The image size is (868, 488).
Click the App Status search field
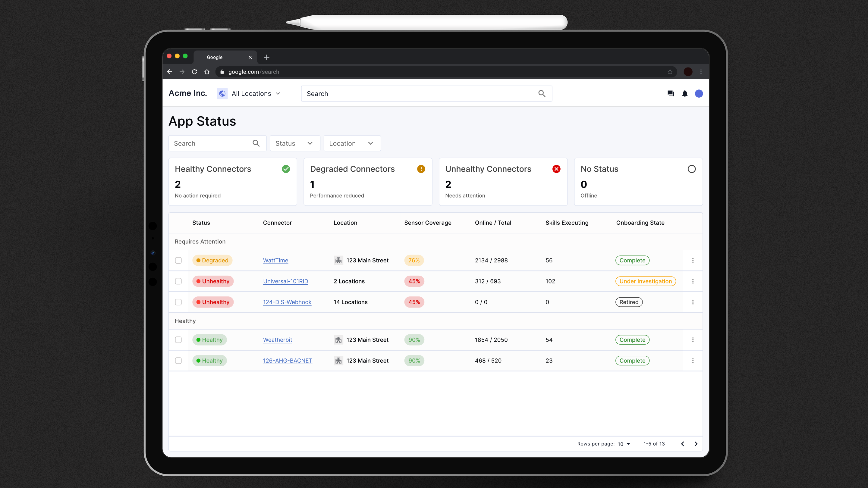click(217, 143)
